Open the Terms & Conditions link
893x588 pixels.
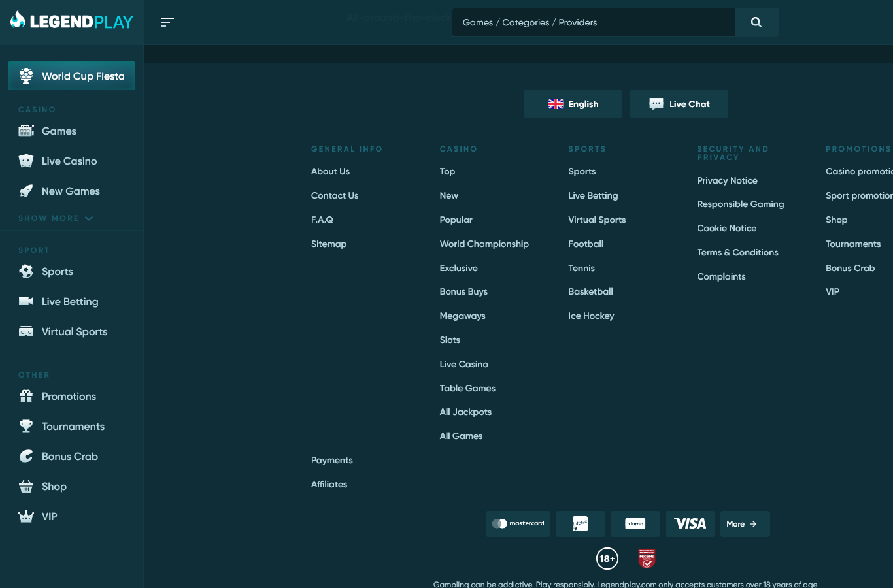737,252
